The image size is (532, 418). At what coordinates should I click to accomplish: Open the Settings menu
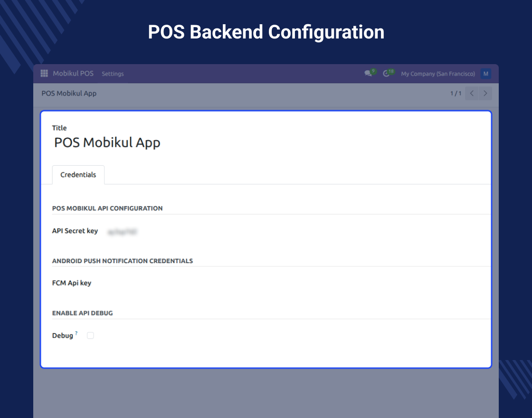[113, 74]
